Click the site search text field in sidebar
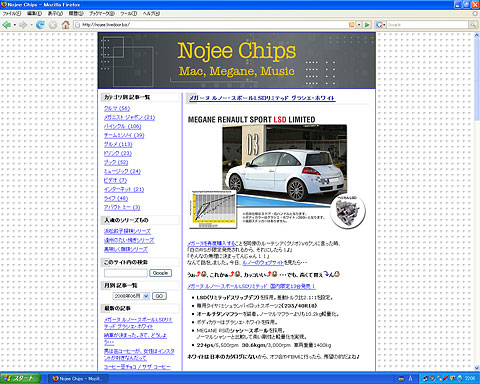 [x=126, y=273]
